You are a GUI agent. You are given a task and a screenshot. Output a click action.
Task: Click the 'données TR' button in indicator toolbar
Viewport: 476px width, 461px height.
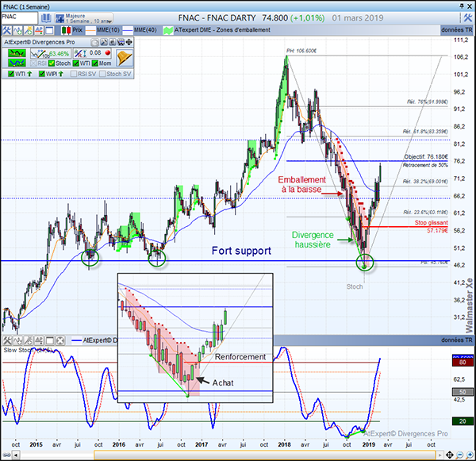pyautogui.click(x=457, y=340)
